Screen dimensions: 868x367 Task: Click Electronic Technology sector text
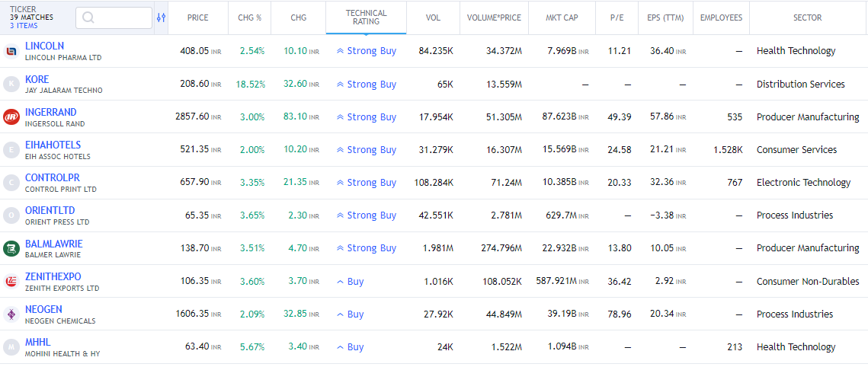(803, 183)
